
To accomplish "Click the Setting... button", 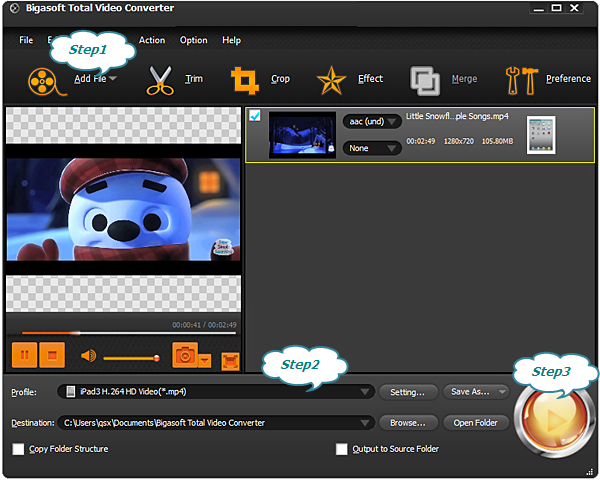I will pos(408,392).
